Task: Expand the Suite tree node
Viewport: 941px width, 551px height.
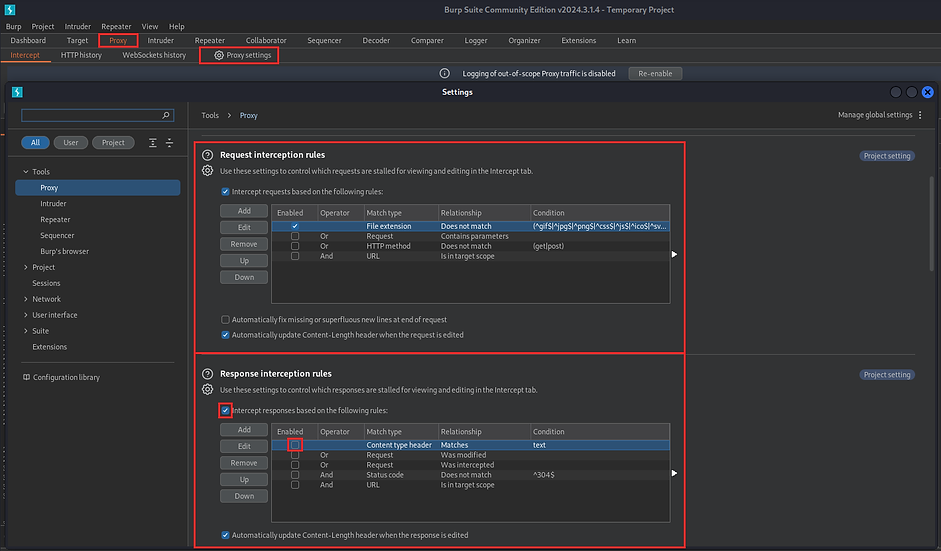Action: [x=26, y=331]
